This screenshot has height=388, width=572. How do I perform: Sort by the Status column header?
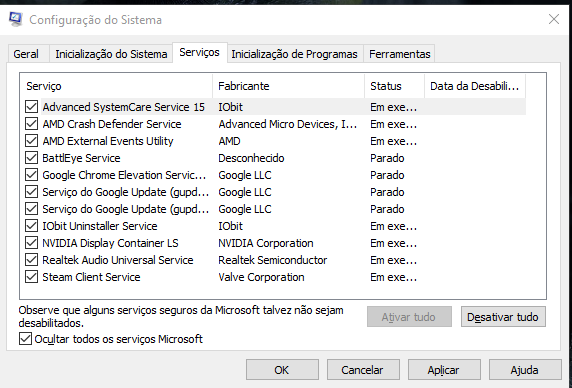click(395, 86)
